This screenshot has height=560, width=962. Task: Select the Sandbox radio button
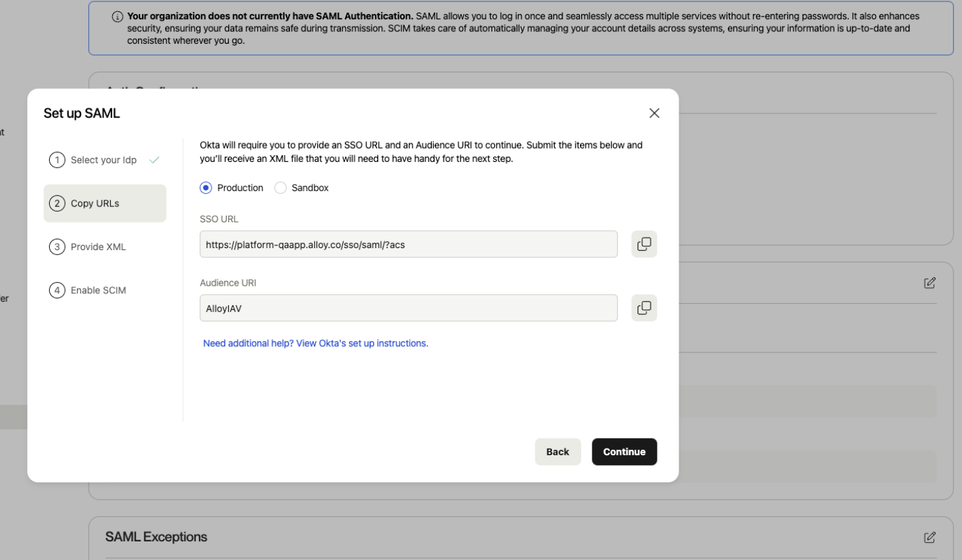(281, 188)
